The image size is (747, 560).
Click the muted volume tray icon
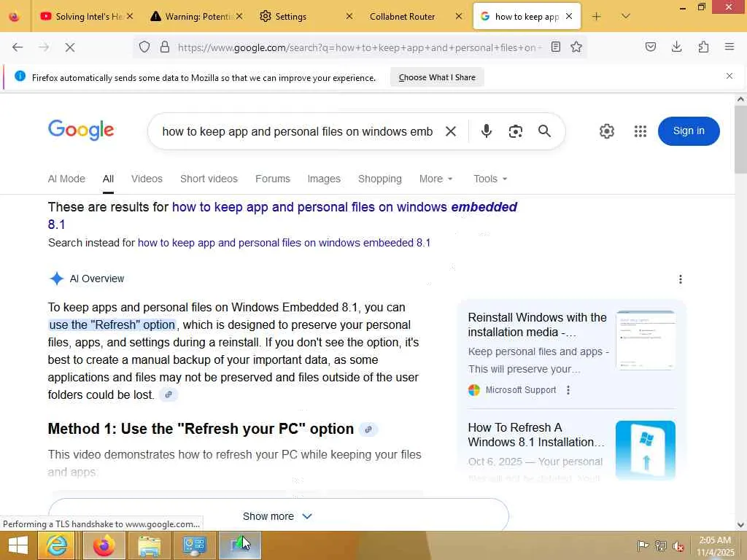point(678,546)
